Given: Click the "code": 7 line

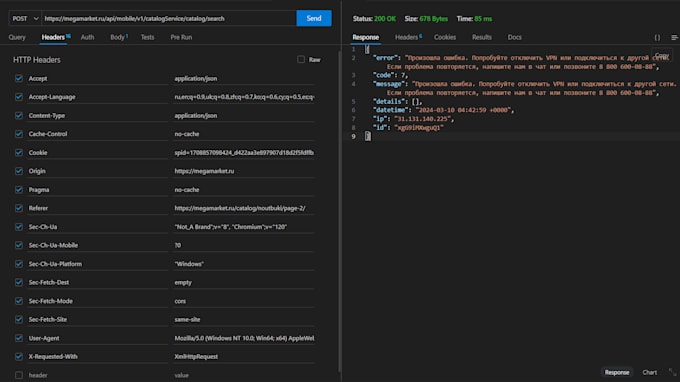Looking at the screenshot, I should (x=390, y=75).
